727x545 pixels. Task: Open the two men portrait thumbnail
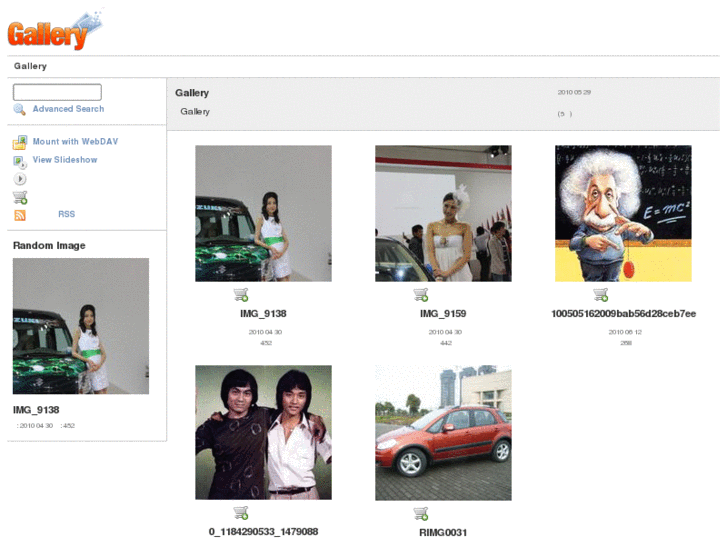263,432
